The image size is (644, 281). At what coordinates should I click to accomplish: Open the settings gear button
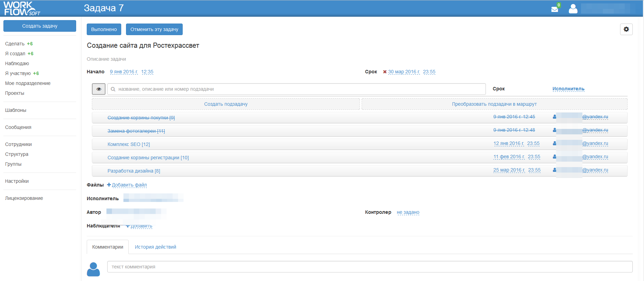pos(626,29)
